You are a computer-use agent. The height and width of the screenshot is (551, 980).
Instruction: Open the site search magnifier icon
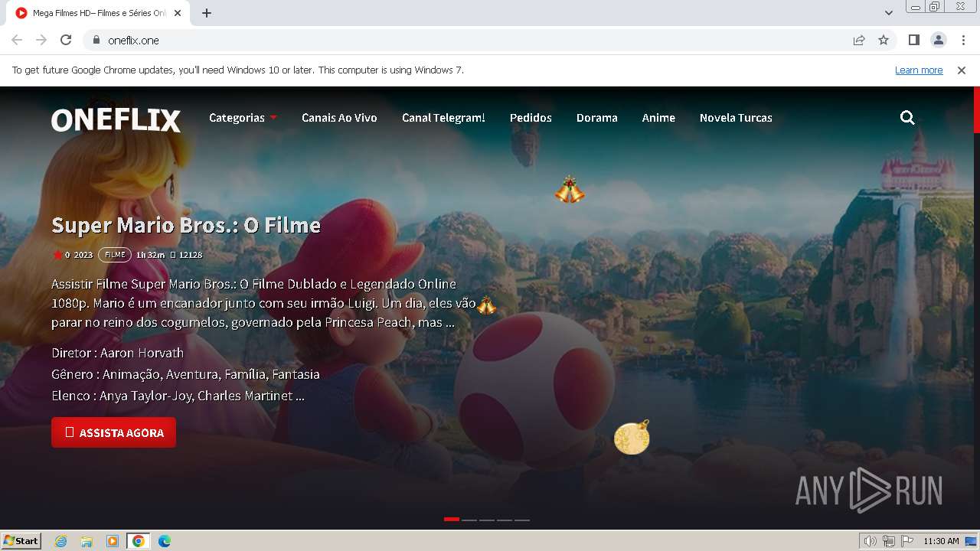[x=907, y=118]
